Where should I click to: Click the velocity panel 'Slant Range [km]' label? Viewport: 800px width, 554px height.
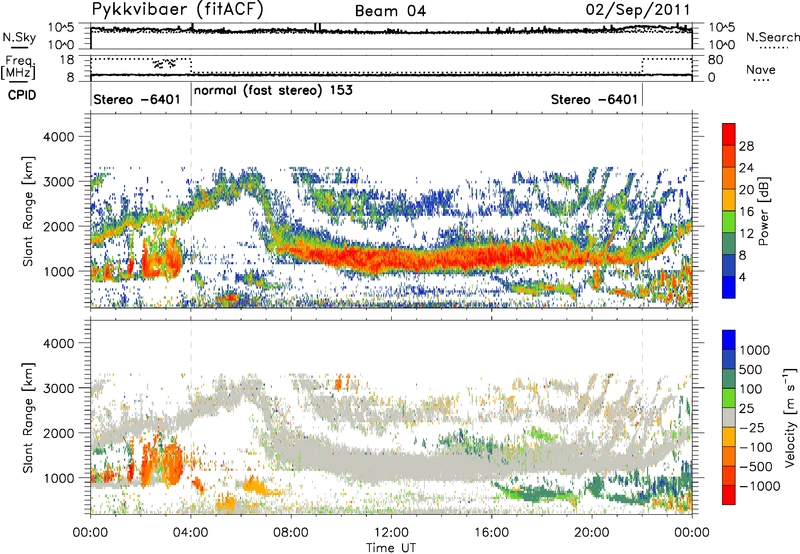28,418
